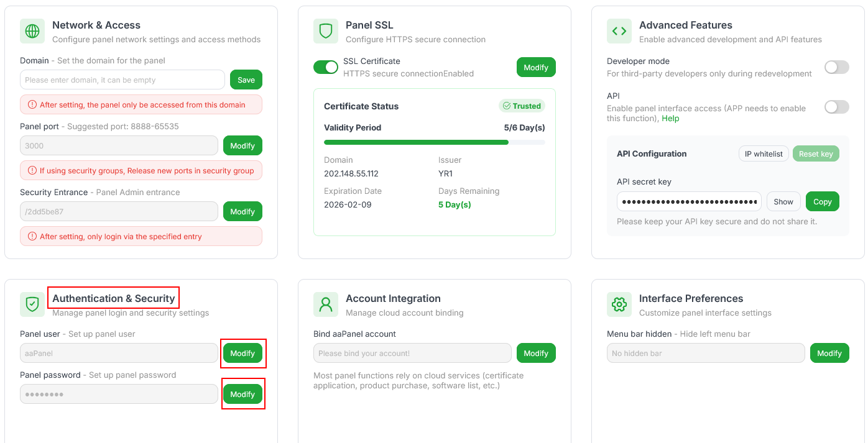The width and height of the screenshot is (868, 443).
Task: Open the API Help link
Action: 670,119
